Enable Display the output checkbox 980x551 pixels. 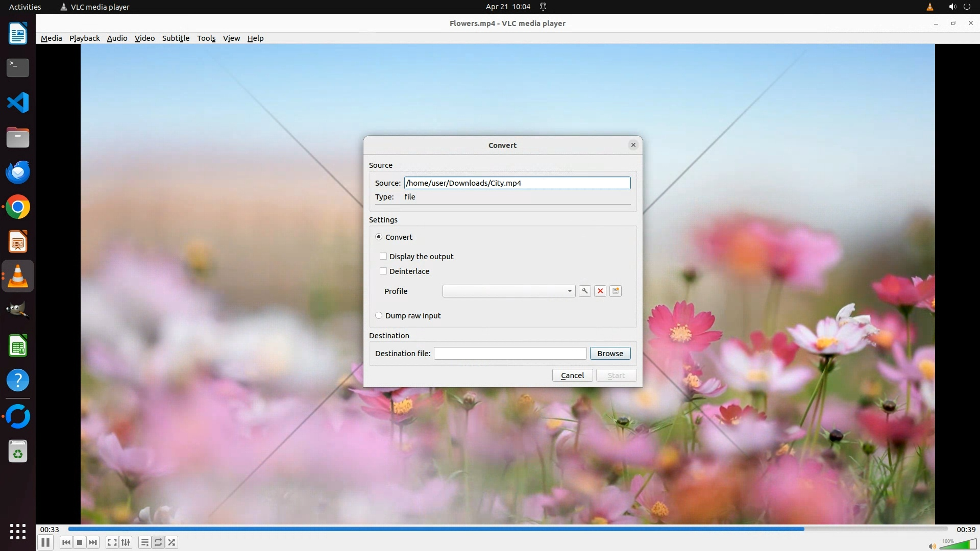pyautogui.click(x=383, y=256)
